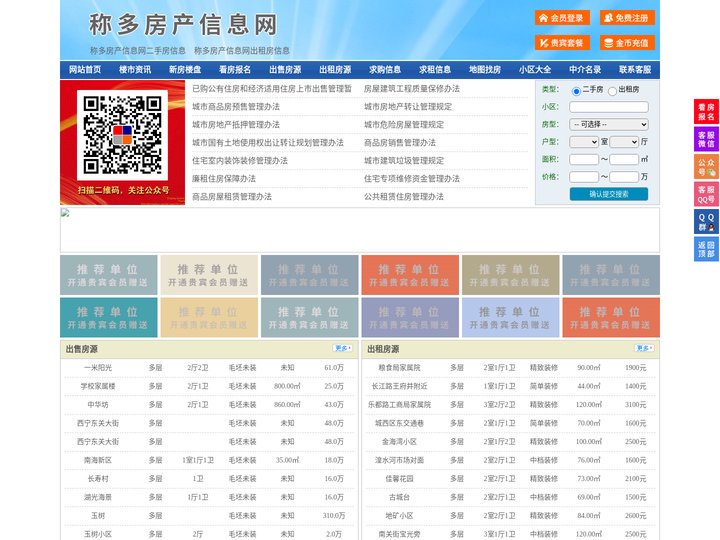Click the orange 公众号 sidebar icon
This screenshot has width=720, height=540.
706,167
